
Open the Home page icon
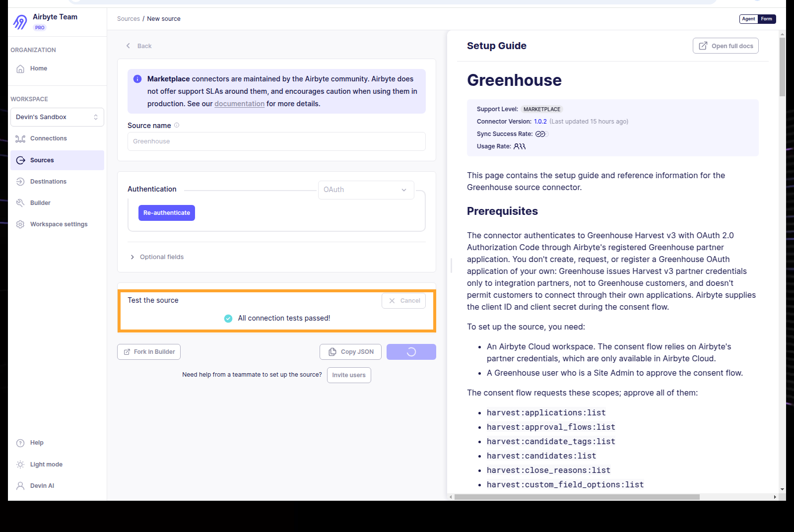click(20, 69)
